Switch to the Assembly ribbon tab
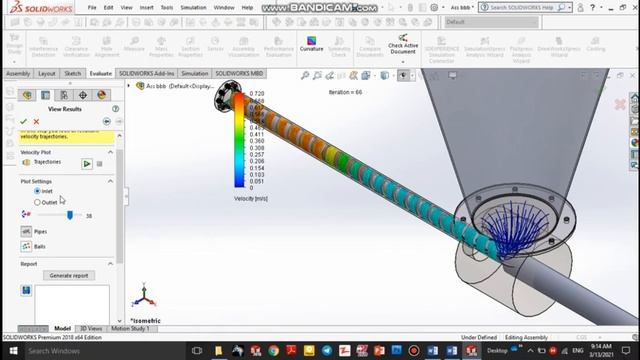640x360 pixels. (18, 73)
